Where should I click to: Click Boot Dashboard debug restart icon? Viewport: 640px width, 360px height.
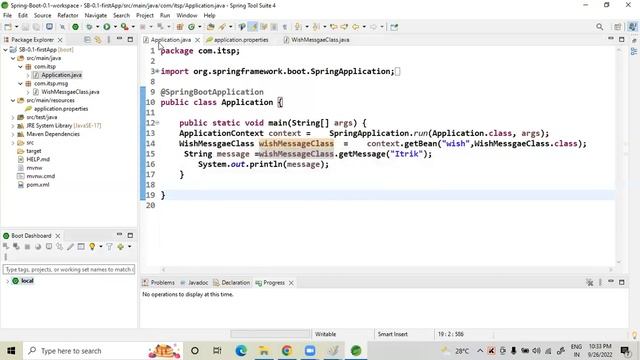(16, 247)
